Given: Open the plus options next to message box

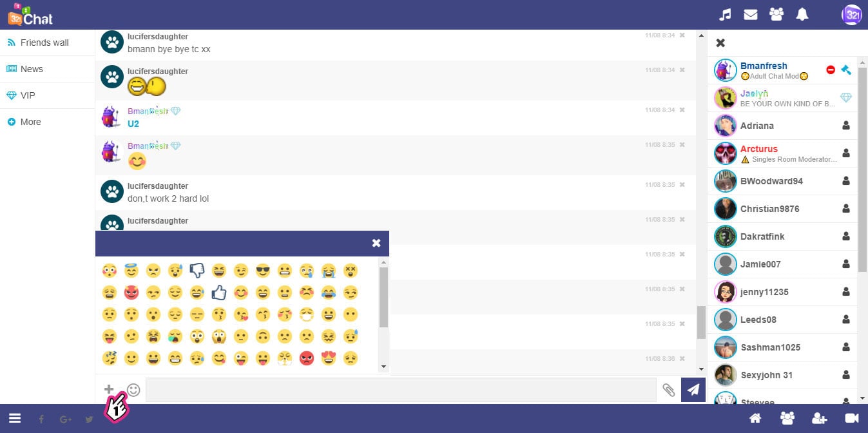Looking at the screenshot, I should click(x=109, y=389).
